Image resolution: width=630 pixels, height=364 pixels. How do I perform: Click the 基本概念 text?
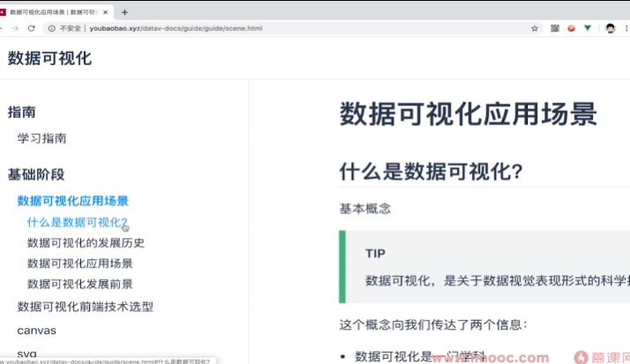(364, 209)
